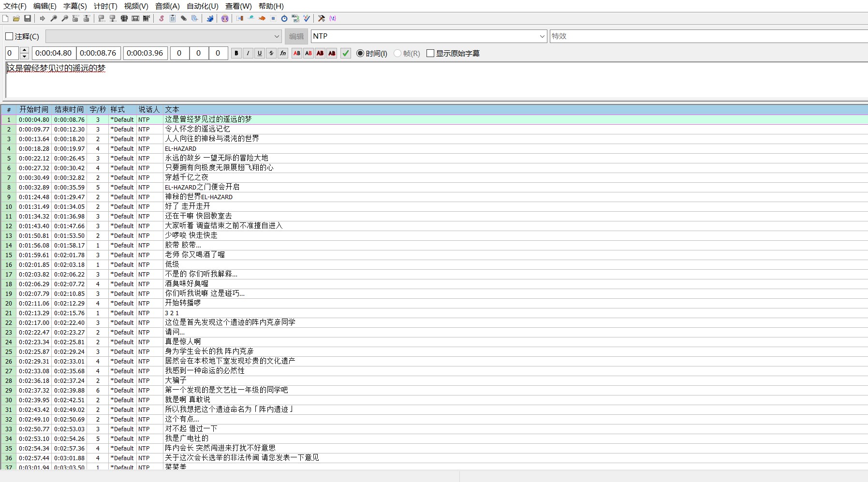Click the end time field 0:00:08.76

tap(98, 53)
